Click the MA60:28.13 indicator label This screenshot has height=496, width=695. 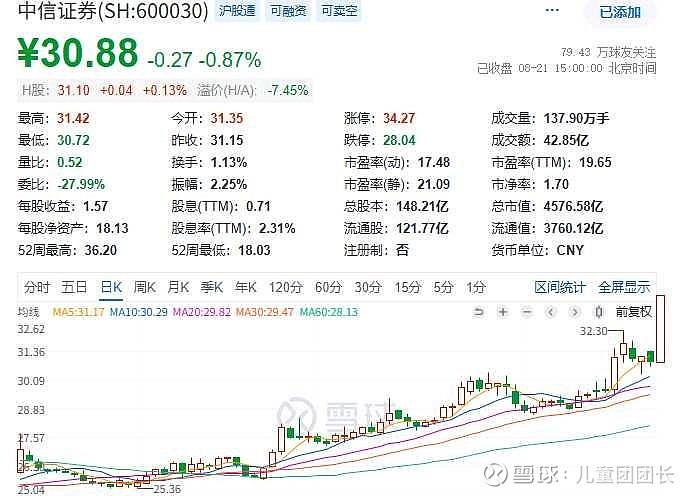(x=328, y=312)
